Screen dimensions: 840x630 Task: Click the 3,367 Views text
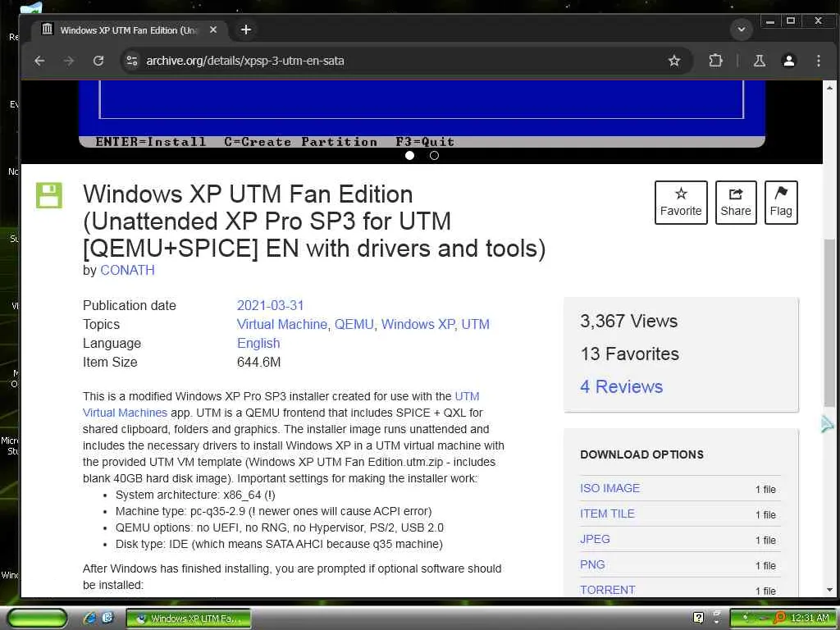[x=629, y=321]
